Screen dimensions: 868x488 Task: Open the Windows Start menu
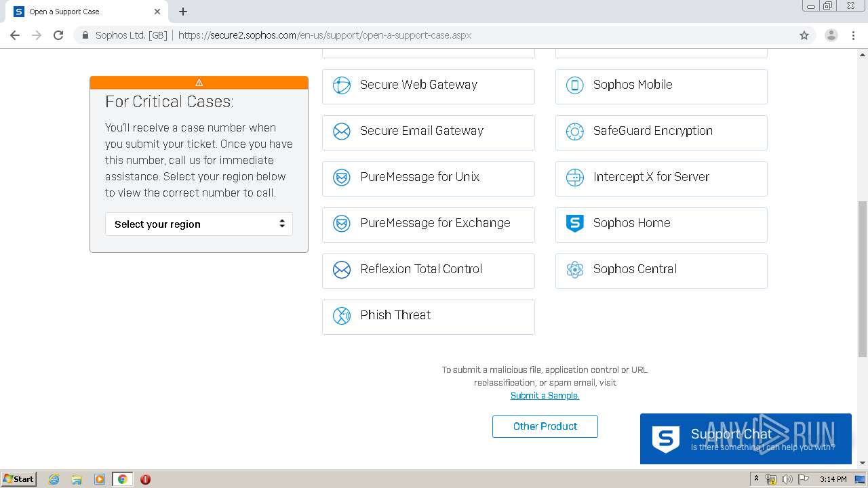point(19,479)
